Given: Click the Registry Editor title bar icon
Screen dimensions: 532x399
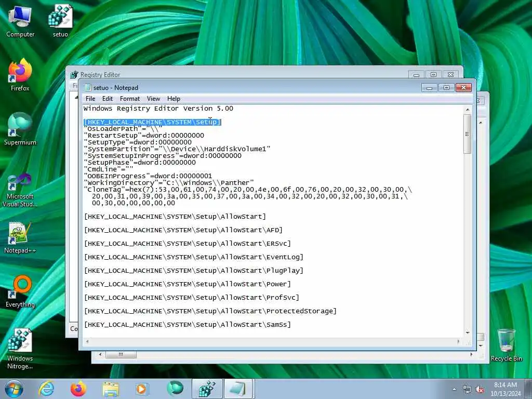Looking at the screenshot, I should pyautogui.click(x=74, y=74).
